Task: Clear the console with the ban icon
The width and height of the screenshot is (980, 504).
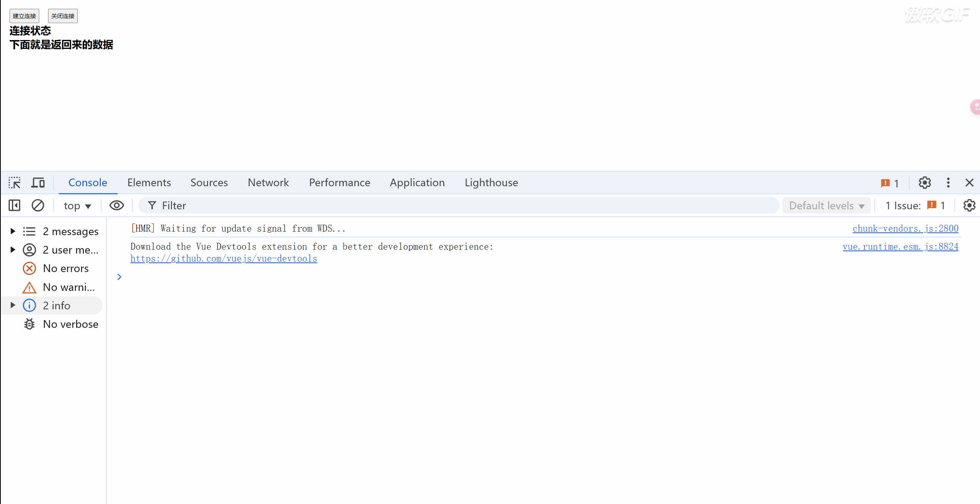Action: (38, 205)
